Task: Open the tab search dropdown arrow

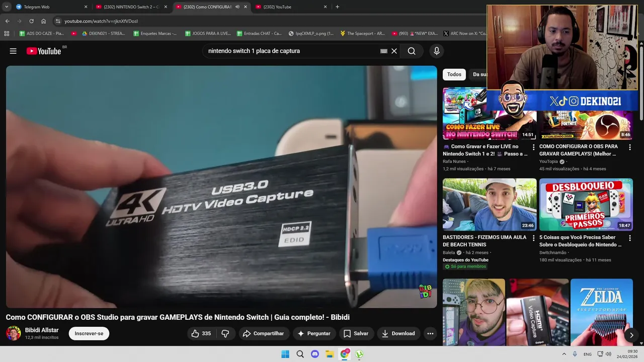Action: [x=7, y=7]
